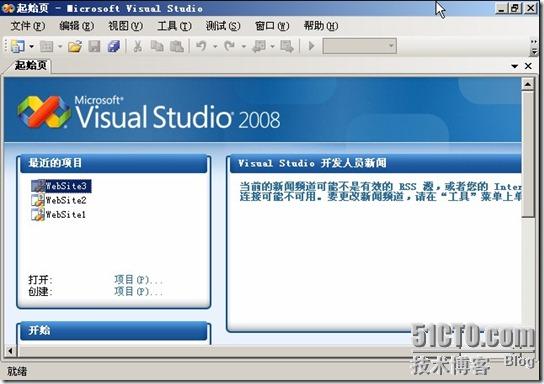The image size is (544, 384).
Task: Click the Navigate Backward toolbar icon
Action: (259, 46)
